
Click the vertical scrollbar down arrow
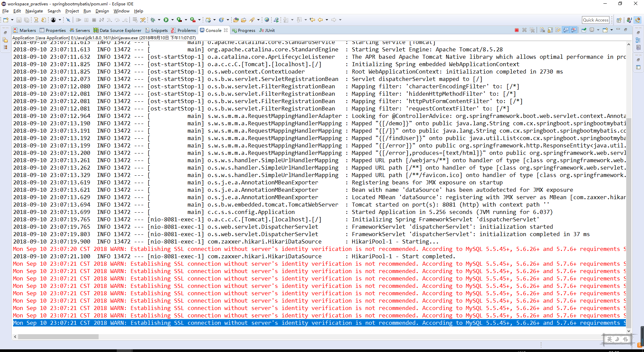pyautogui.click(x=629, y=331)
